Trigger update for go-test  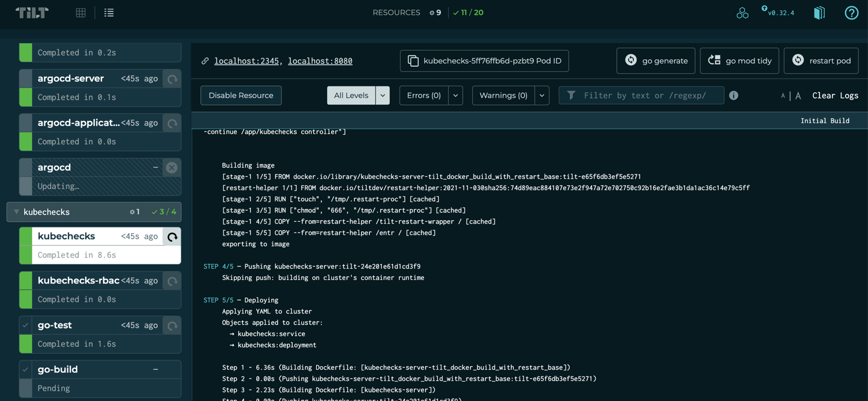click(172, 325)
